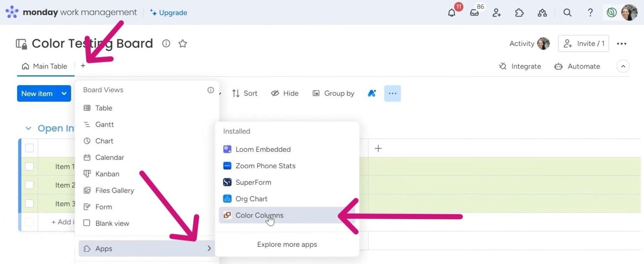This screenshot has width=644, height=264.
Task: Check the checkbox next to Item 1
Action: click(x=29, y=166)
